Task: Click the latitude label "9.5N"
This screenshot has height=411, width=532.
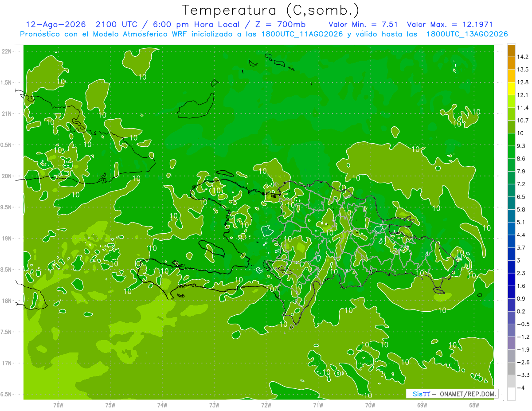Action: coord(7,207)
